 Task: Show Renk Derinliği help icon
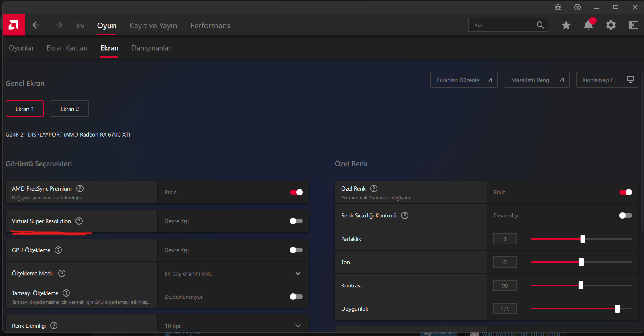pos(54,326)
